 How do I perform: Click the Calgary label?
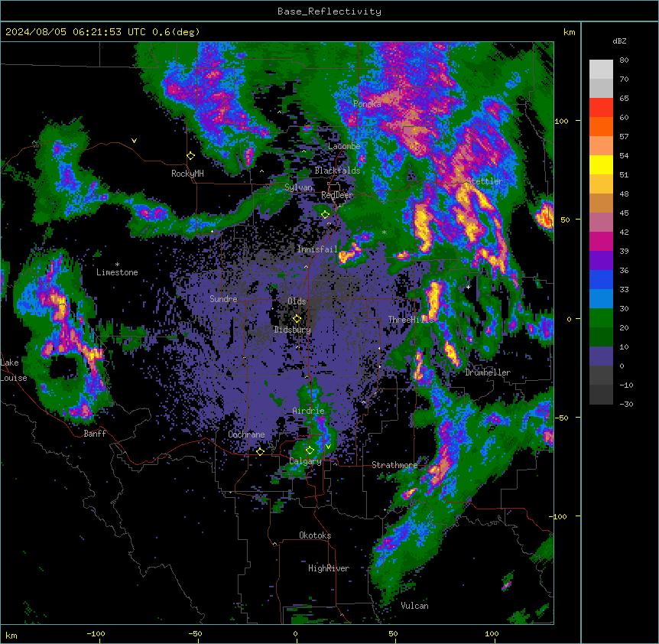[x=306, y=461]
